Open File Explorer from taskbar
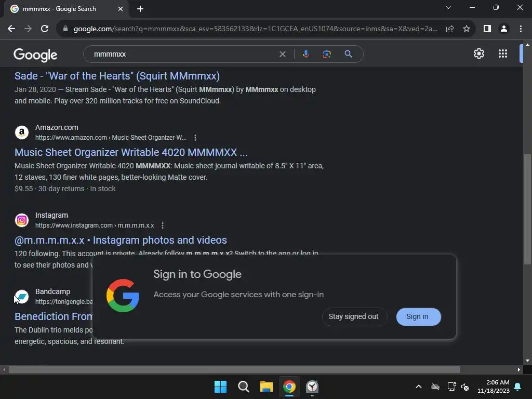Viewport: 532px width, 399px height. click(x=267, y=387)
